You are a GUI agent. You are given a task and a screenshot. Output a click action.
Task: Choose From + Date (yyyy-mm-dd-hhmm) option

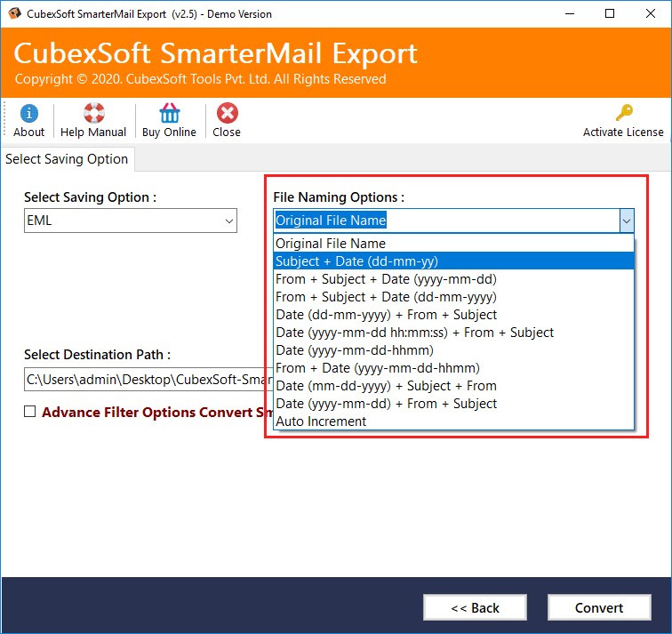(453, 368)
